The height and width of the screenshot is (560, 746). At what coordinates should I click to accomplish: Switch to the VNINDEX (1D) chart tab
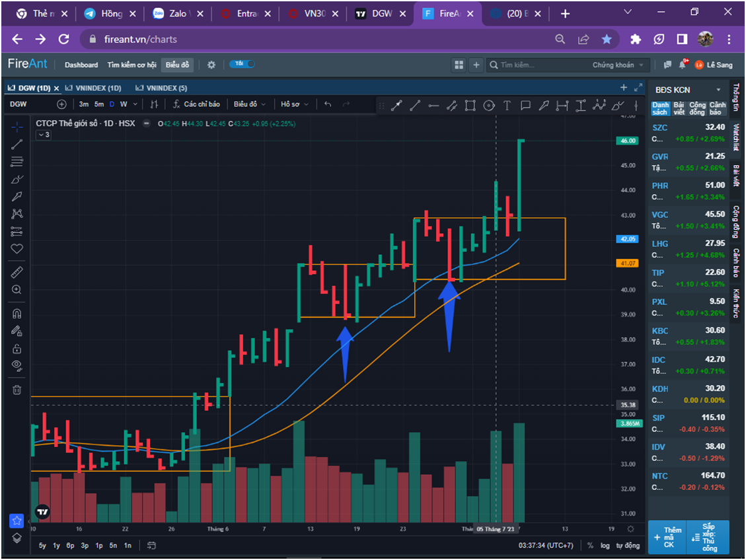pyautogui.click(x=94, y=88)
